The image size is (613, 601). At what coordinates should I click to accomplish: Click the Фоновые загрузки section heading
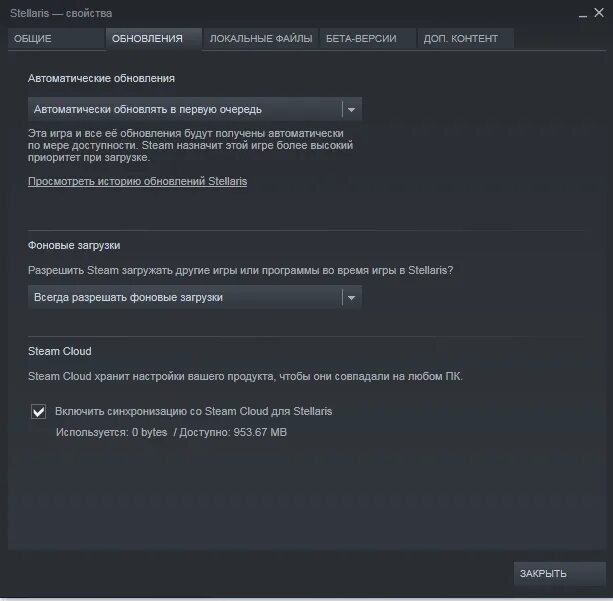74,246
